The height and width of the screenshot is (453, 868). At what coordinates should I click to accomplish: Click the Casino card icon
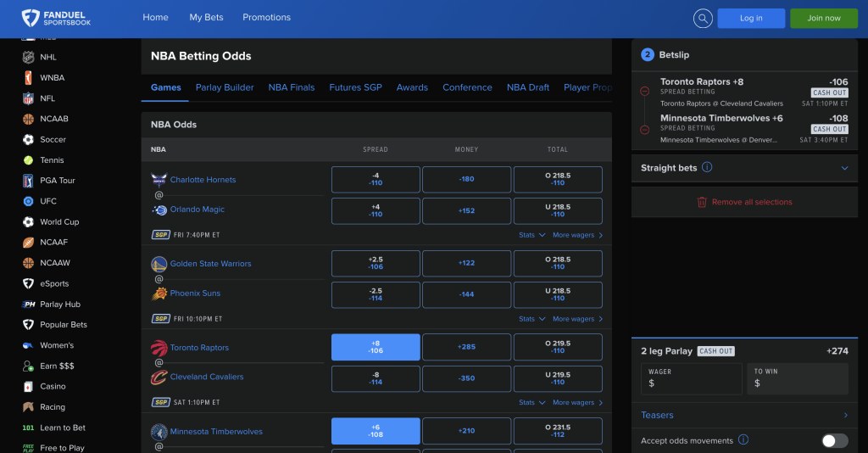click(x=28, y=387)
